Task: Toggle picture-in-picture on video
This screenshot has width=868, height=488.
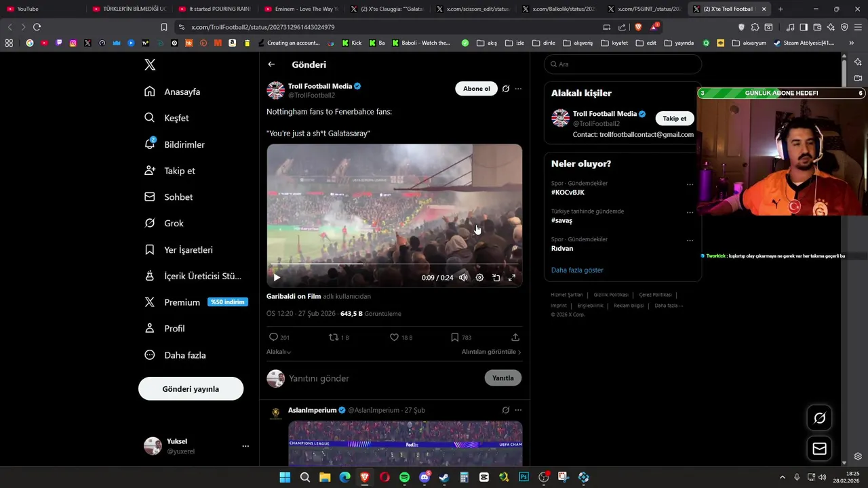Action: click(496, 277)
